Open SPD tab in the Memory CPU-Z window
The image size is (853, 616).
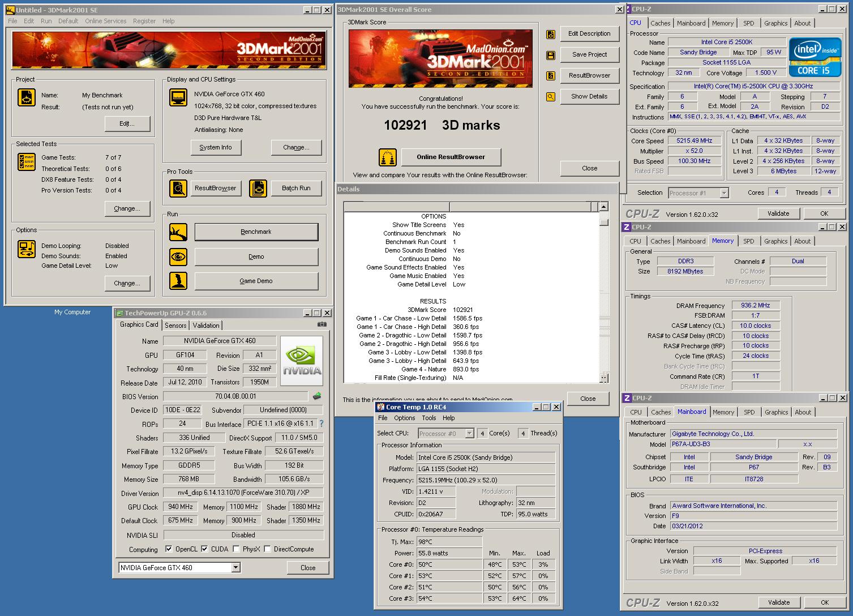749,241
